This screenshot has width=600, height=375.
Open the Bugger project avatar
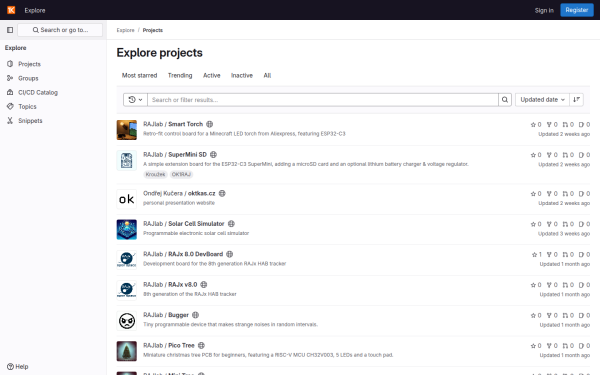coord(127,321)
